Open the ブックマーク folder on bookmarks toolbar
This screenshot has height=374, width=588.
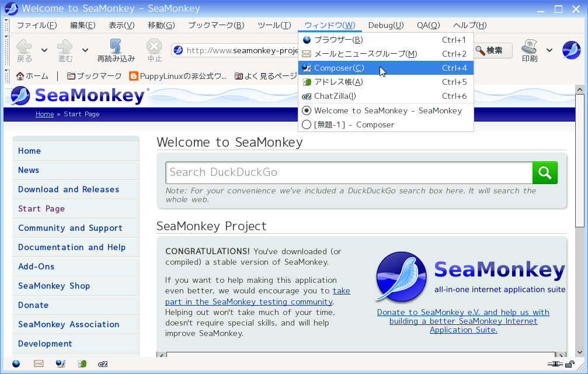click(x=95, y=76)
